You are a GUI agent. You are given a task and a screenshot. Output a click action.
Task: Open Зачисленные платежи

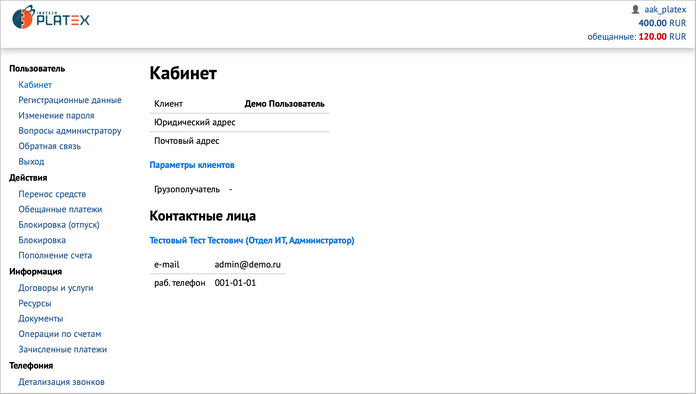[x=63, y=350]
